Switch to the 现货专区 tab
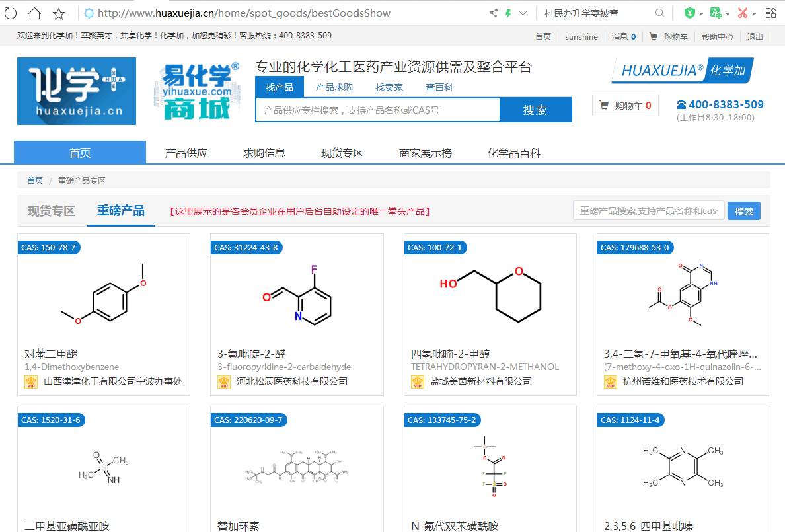 pos(52,211)
